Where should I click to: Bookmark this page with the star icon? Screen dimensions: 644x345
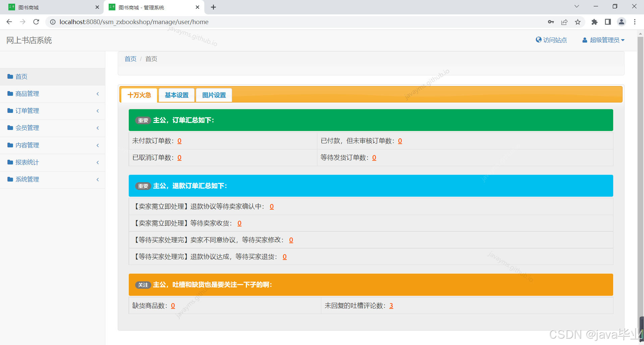tap(578, 22)
